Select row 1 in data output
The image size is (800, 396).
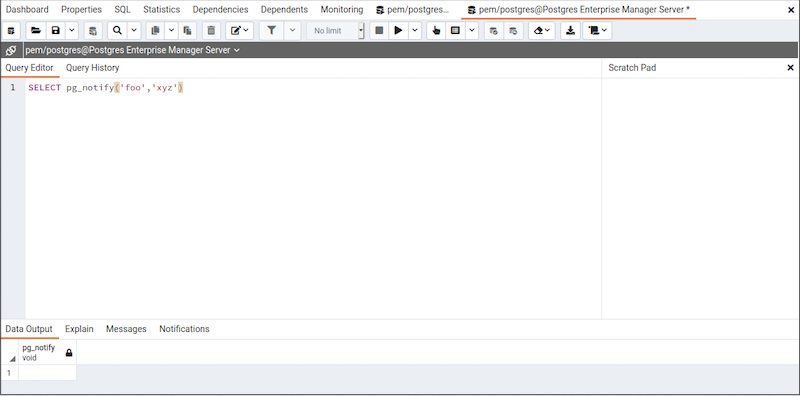(9, 373)
